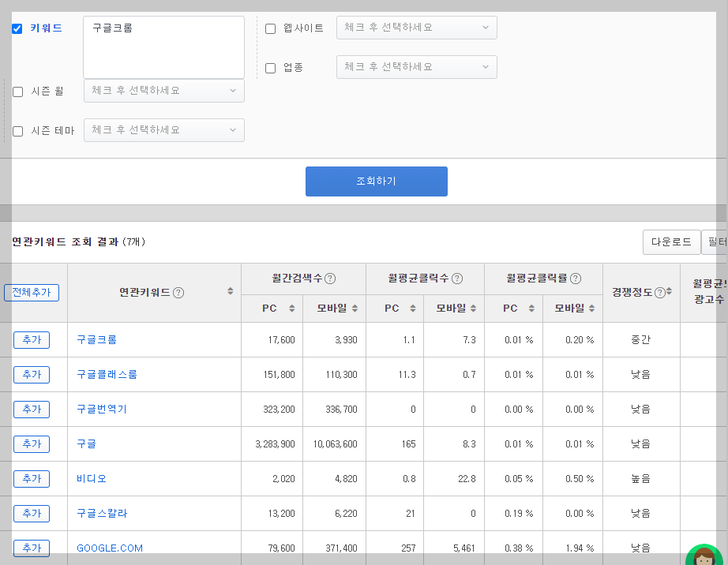This screenshot has width=728, height=565.
Task: Check the 업종 checkbox
Action: pos(270,68)
